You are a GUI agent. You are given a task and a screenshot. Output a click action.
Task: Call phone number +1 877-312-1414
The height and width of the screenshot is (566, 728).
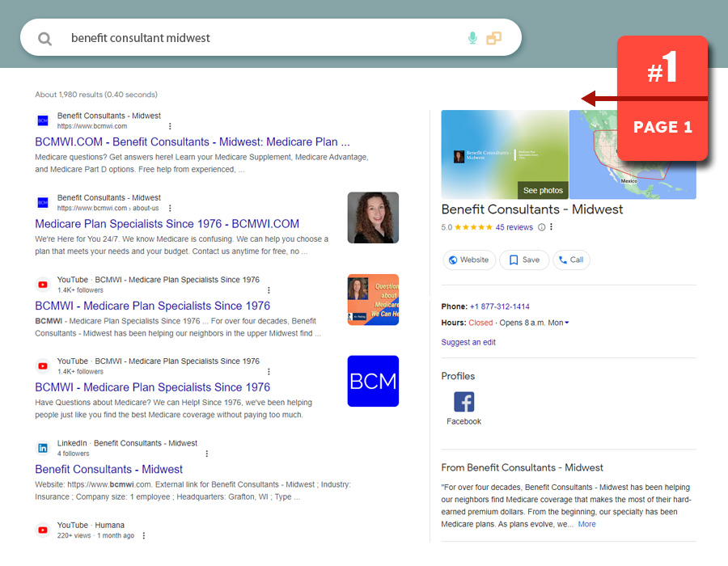click(500, 306)
